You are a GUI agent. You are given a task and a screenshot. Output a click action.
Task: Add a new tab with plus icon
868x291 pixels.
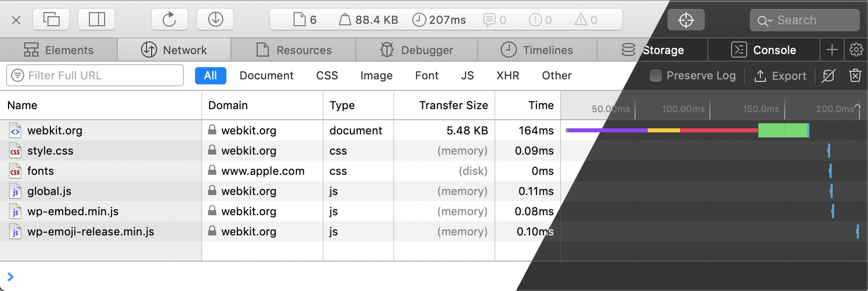coord(832,50)
